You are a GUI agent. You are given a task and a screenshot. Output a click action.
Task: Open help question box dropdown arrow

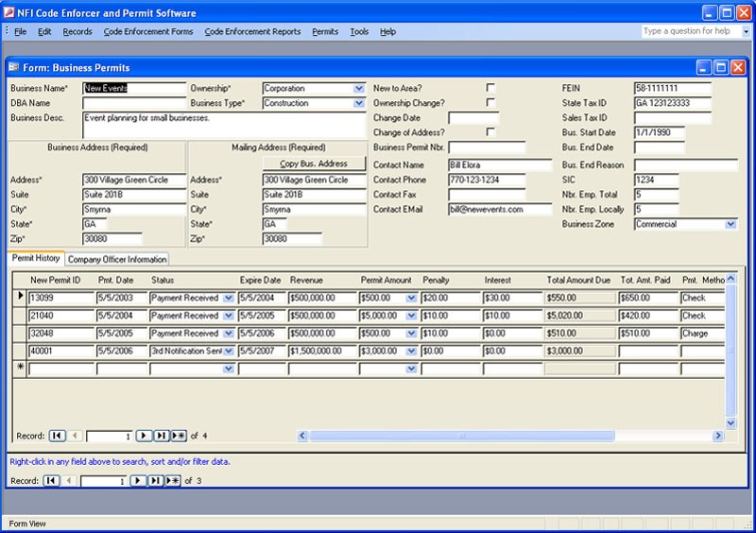point(746,31)
